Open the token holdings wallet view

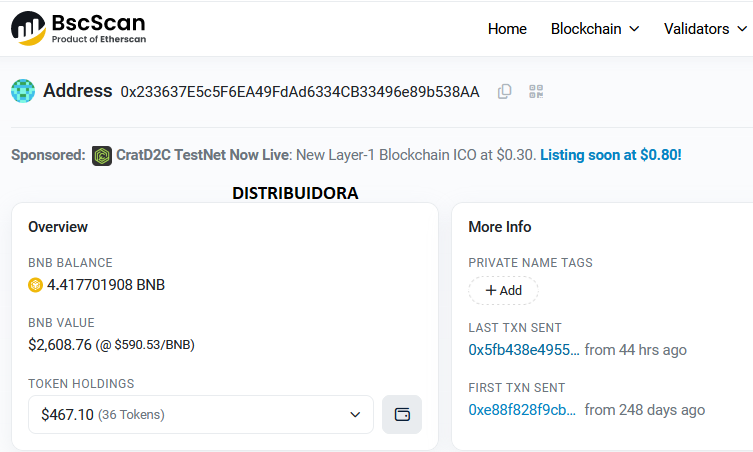pyautogui.click(x=402, y=414)
